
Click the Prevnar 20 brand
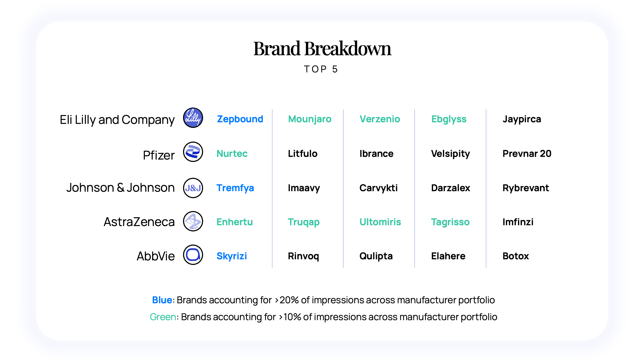click(x=527, y=154)
